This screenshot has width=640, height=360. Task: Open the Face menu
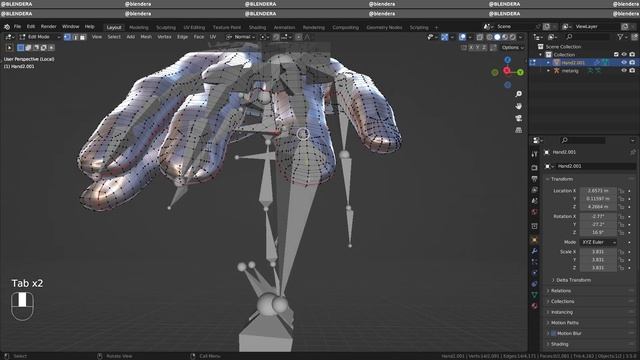click(x=199, y=37)
